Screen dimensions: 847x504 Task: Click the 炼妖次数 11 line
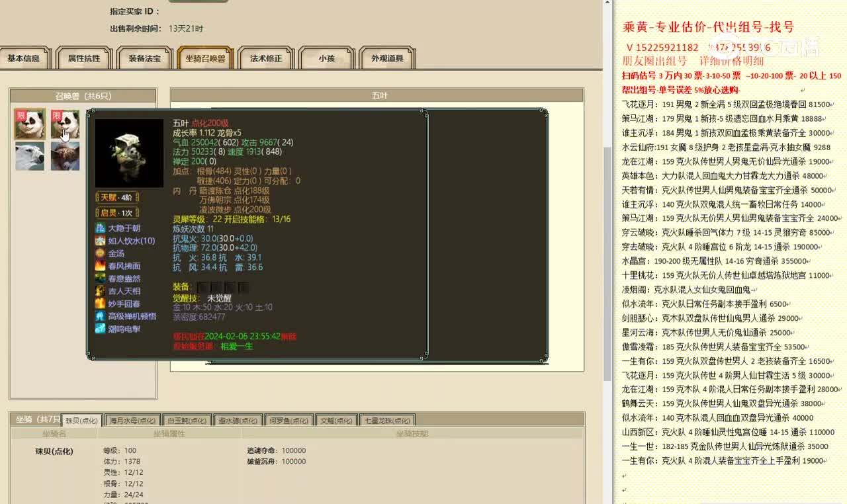click(x=193, y=229)
